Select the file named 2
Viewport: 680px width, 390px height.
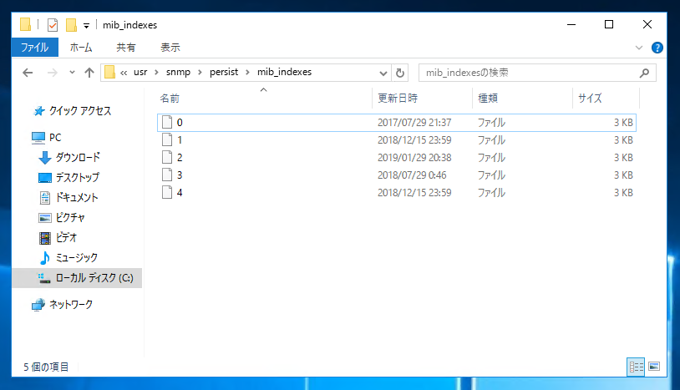click(x=397, y=157)
